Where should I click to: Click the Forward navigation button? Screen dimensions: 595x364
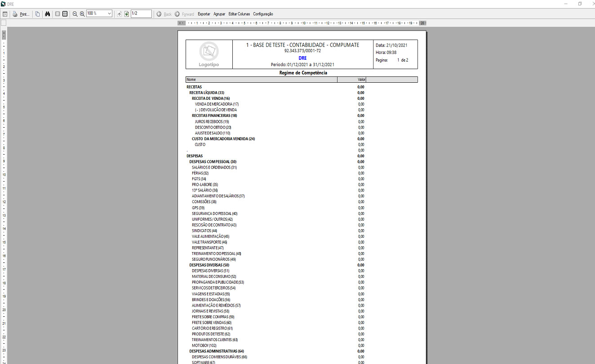coord(185,14)
